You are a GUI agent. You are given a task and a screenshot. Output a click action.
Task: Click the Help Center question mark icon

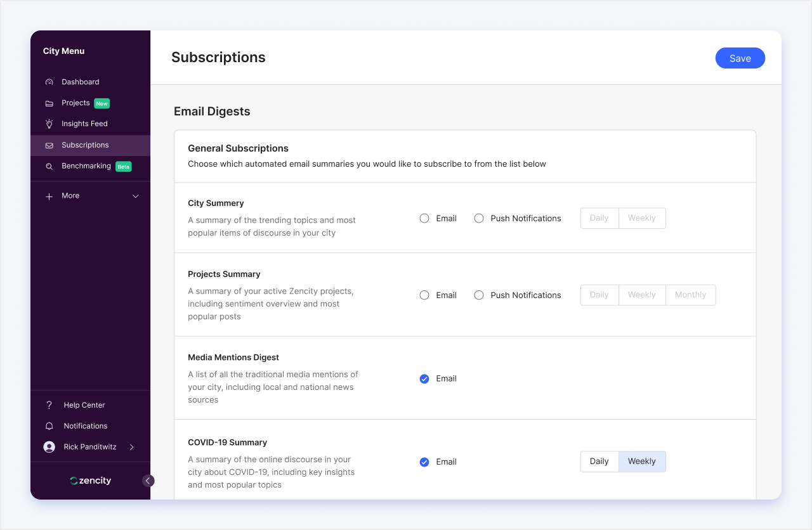point(49,405)
